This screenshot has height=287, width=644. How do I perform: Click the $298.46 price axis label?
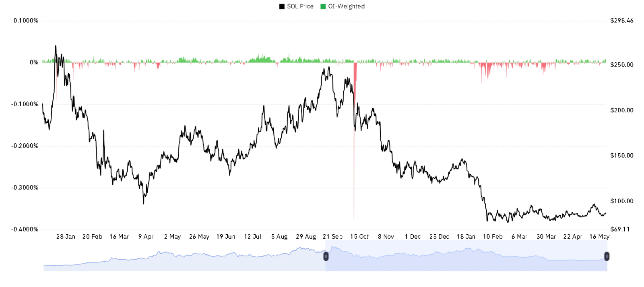[622, 21]
